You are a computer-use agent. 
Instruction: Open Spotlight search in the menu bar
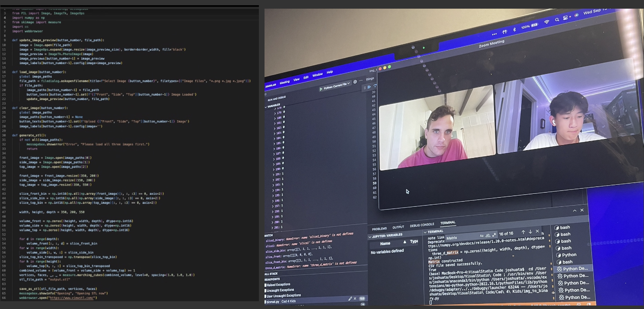point(557,19)
